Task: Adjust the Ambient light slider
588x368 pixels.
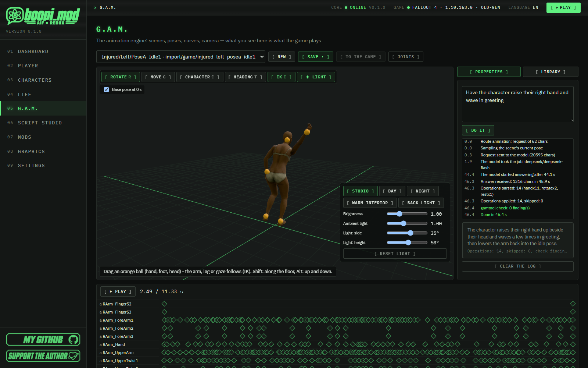Action: pos(407,223)
